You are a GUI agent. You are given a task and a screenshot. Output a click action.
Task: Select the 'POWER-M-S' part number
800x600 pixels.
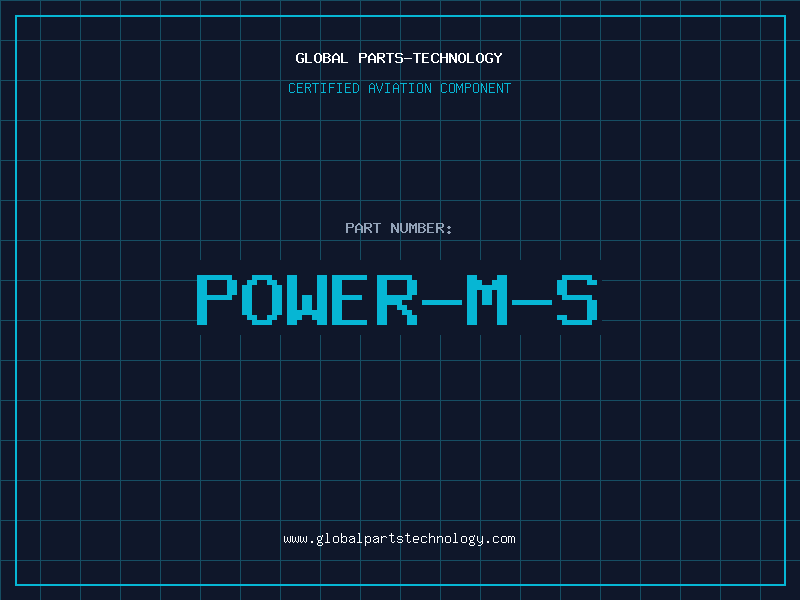tap(397, 300)
